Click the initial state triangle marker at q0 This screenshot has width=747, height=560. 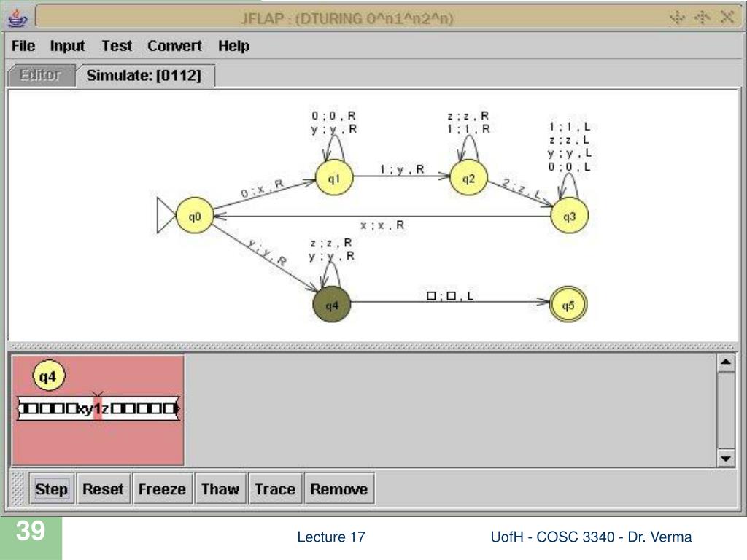(x=166, y=216)
